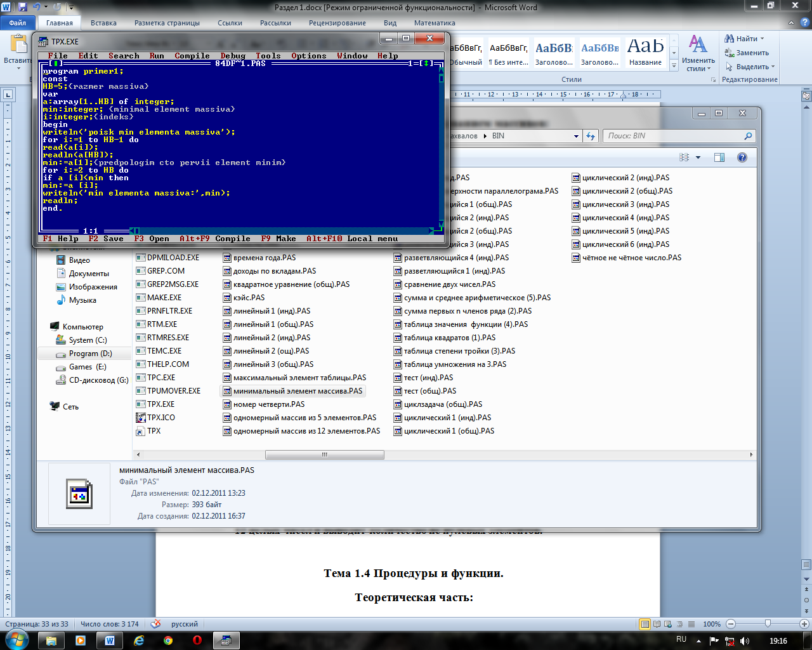Viewport: 812px width, 650px height.
Task: Switch to the Разметка страницы tab
Action: tap(167, 23)
